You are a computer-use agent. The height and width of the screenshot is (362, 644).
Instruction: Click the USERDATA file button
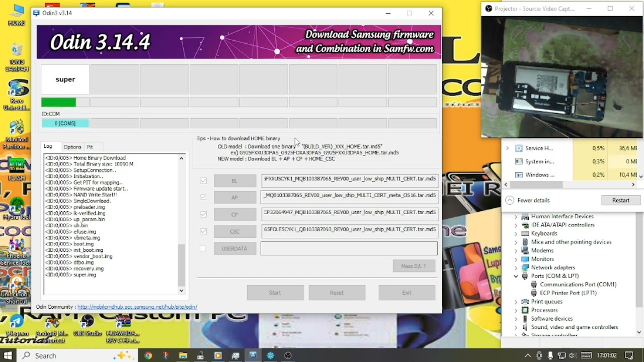click(x=235, y=248)
